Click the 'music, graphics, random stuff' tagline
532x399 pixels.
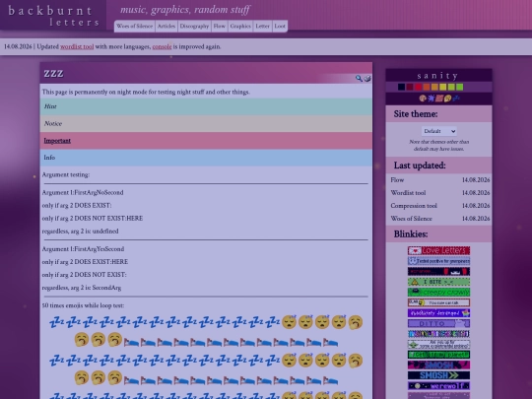(x=185, y=10)
